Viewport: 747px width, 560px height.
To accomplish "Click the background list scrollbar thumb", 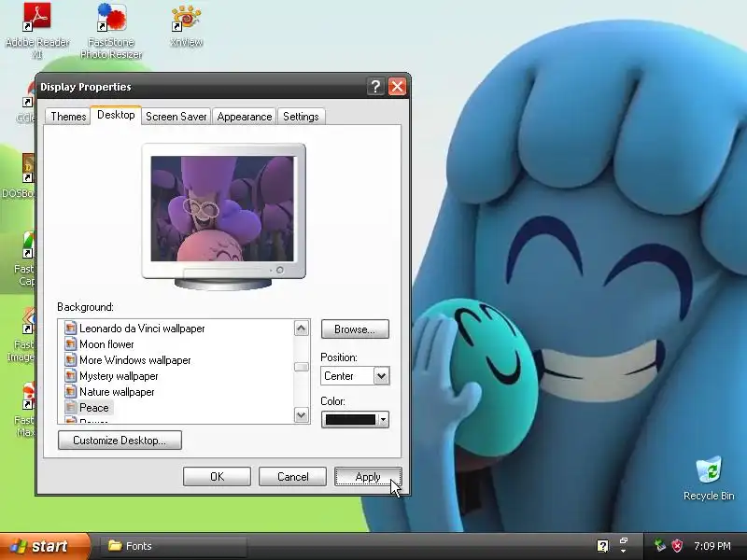I will click(x=301, y=367).
